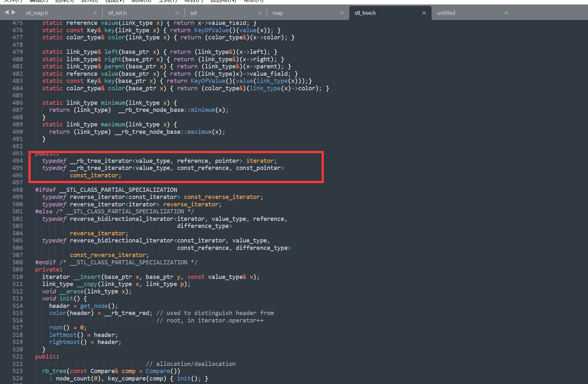
Task: Click line number 498 in the gutter
Action: [17, 190]
